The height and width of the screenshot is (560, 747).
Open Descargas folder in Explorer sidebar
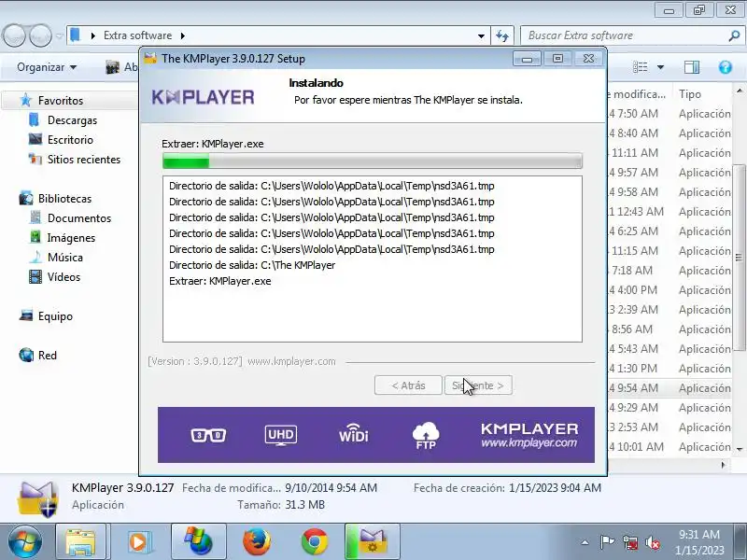tap(72, 120)
